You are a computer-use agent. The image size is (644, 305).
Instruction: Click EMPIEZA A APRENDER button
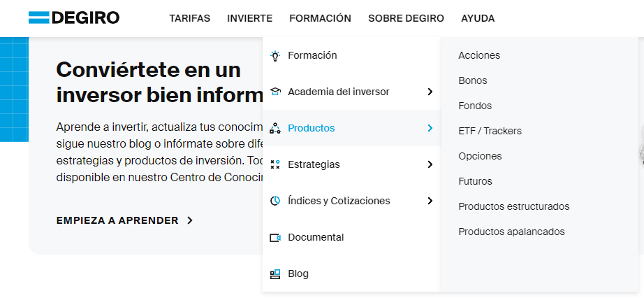pos(124,220)
